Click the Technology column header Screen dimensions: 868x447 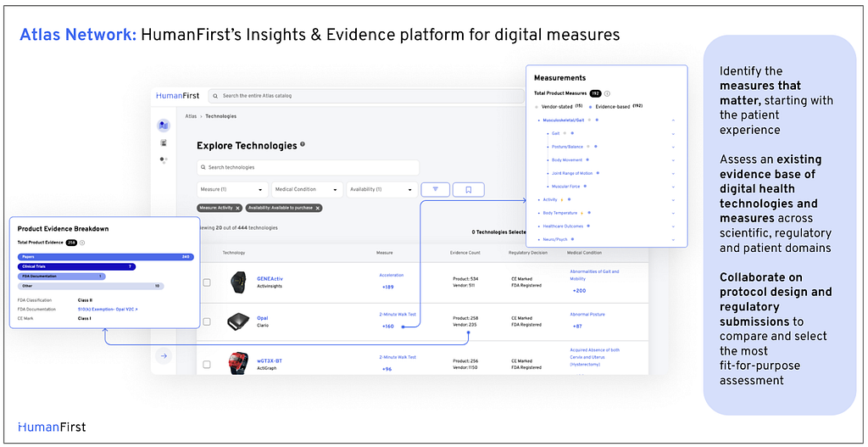(x=234, y=253)
